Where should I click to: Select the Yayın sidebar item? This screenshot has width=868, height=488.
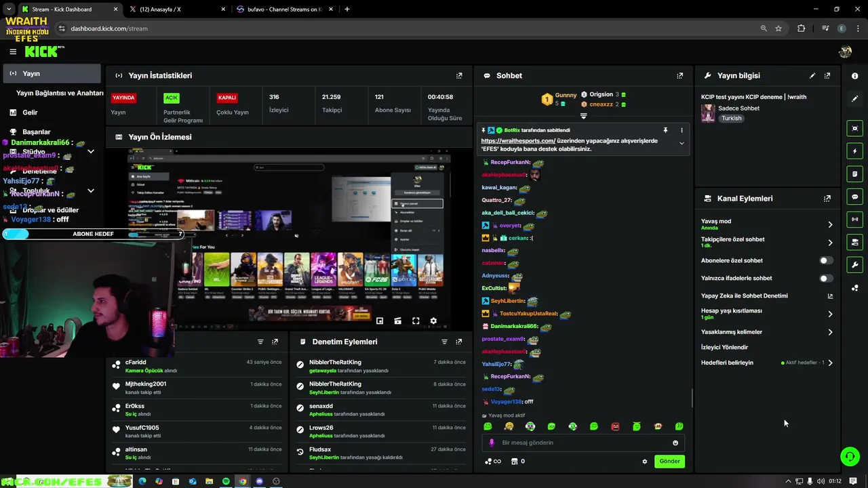(52, 73)
